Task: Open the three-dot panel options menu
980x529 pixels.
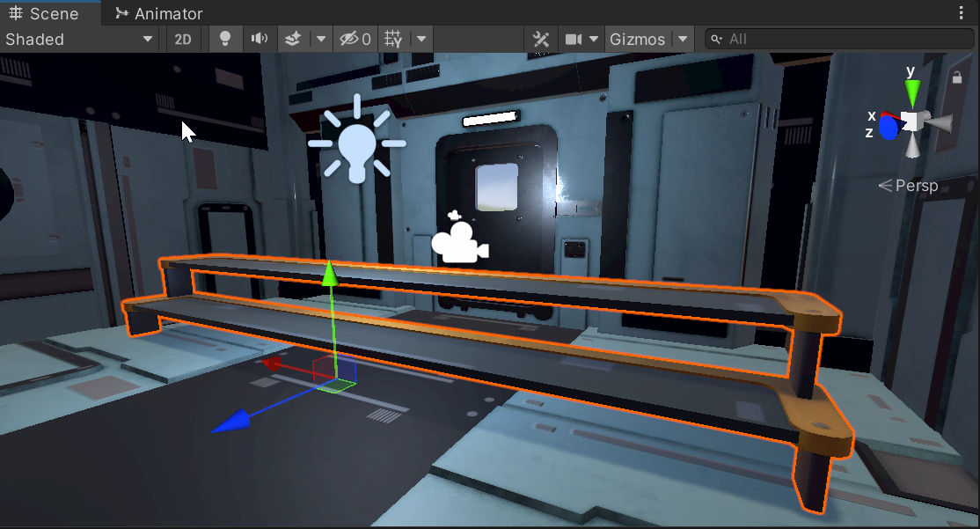Action: coord(962,13)
